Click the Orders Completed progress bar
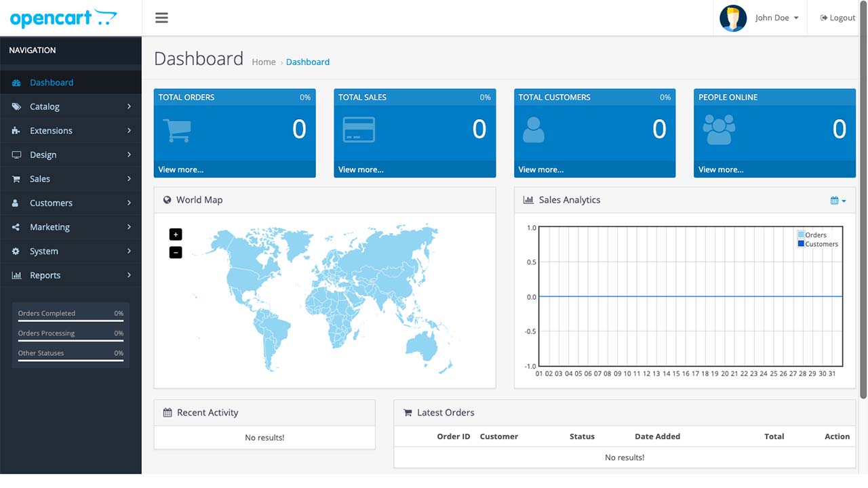868x488 pixels. tap(71, 321)
